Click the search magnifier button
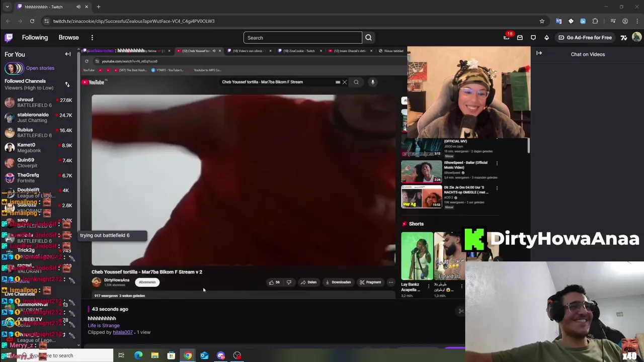Image resolution: width=644 pixels, height=362 pixels. [368, 38]
